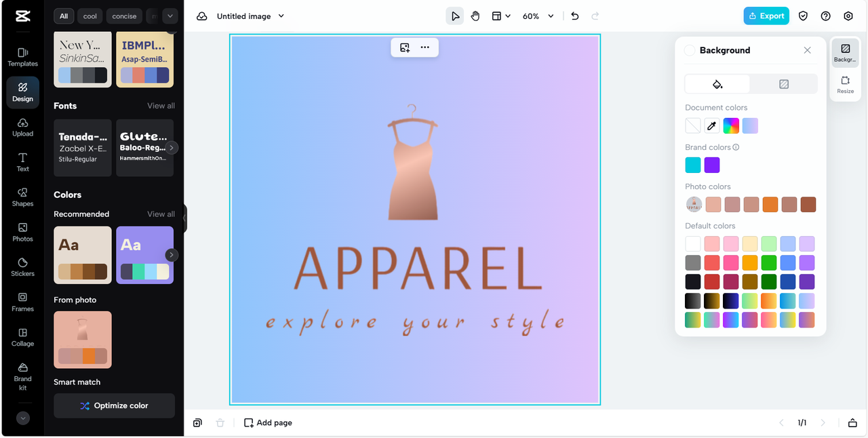The height and width of the screenshot is (438, 868).
Task: Open the layers icon at bottom right
Action: pyautogui.click(x=852, y=422)
